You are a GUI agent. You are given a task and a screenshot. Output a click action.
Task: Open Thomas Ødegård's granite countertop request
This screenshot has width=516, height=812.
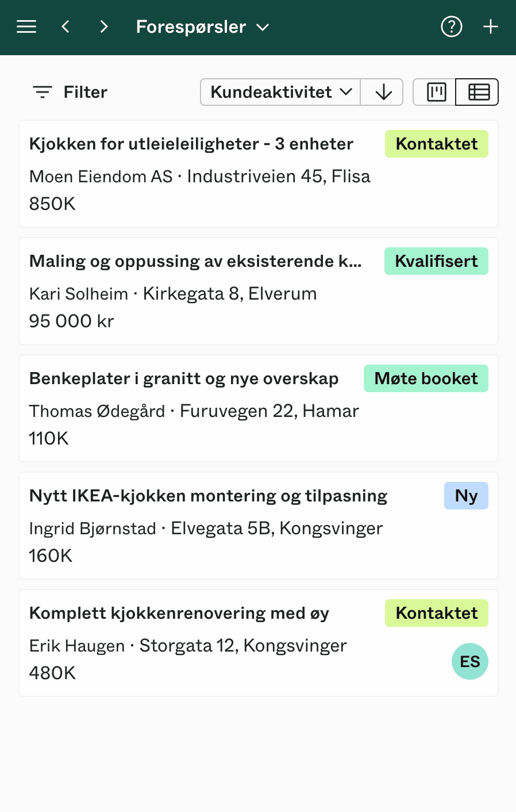pos(184,378)
